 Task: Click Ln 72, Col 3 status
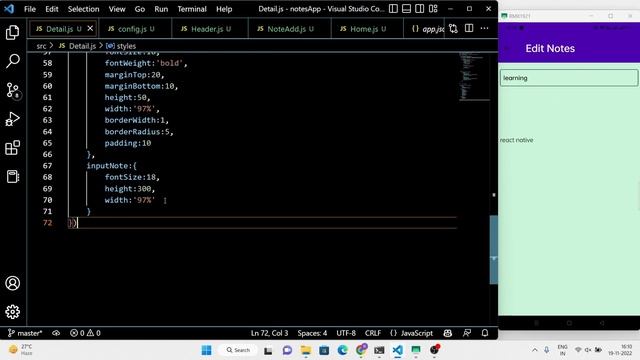coord(269,333)
